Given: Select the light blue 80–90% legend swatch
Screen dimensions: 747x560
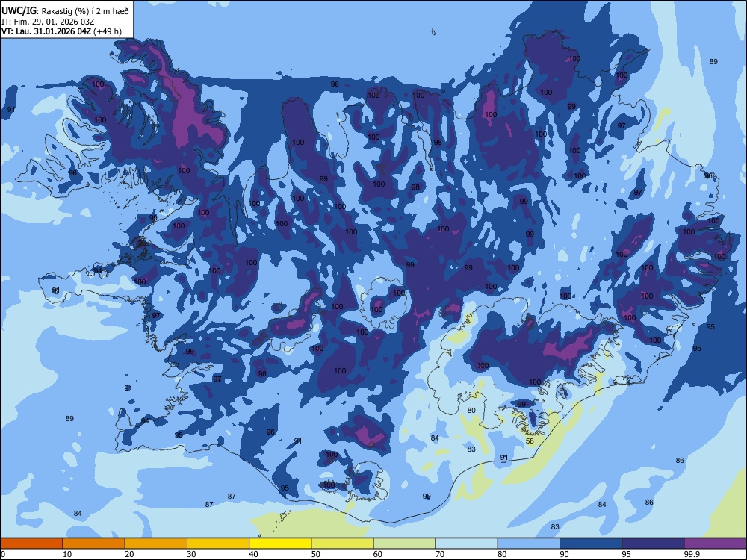Looking at the screenshot, I should point(529,544).
